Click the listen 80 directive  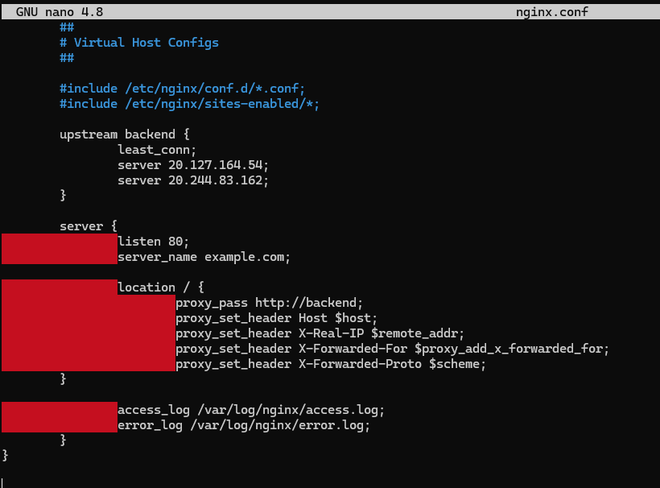click(x=153, y=241)
